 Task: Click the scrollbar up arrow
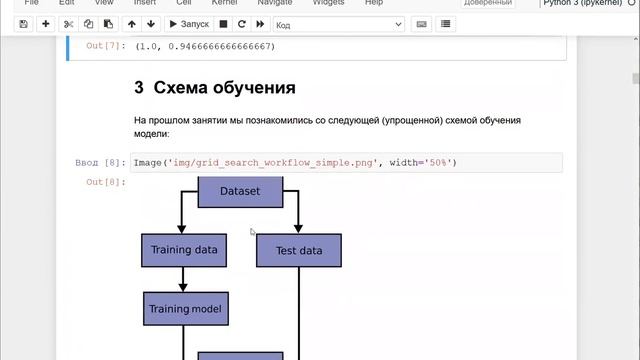636,39
